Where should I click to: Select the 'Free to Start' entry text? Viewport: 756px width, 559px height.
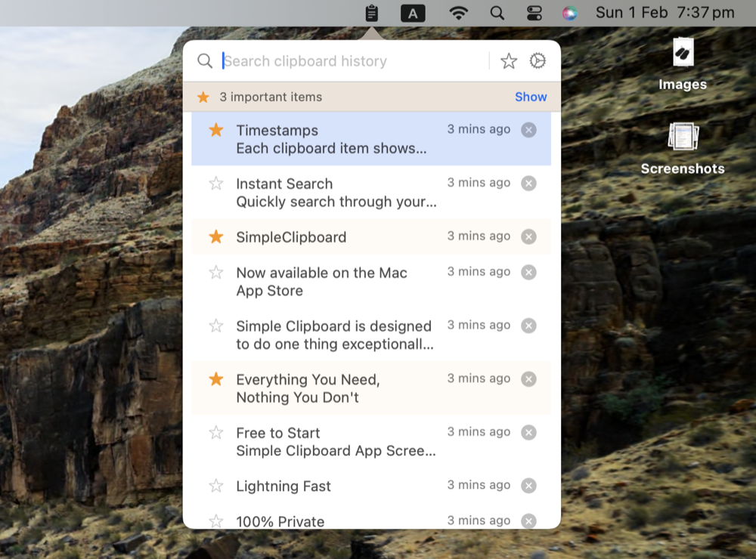[x=336, y=442]
